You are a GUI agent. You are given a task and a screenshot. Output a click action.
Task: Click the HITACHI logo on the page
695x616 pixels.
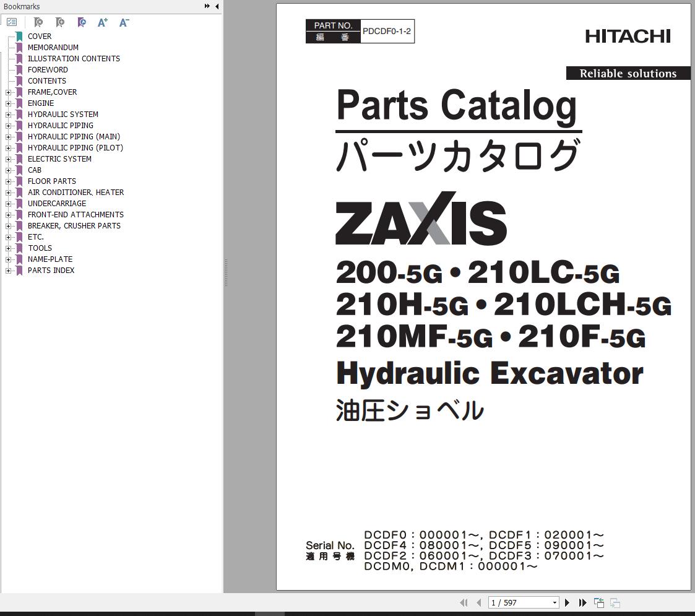tap(628, 37)
